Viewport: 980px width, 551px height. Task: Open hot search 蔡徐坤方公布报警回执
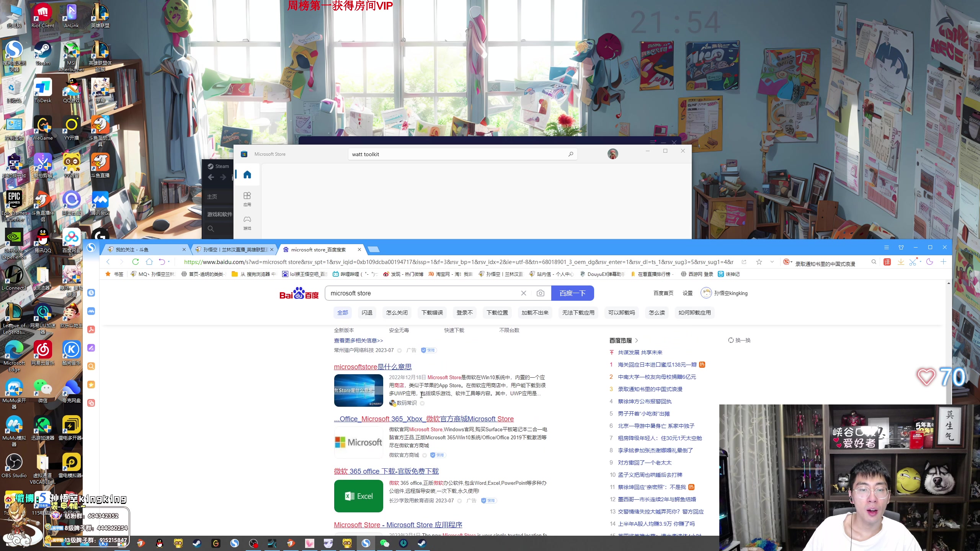click(645, 401)
